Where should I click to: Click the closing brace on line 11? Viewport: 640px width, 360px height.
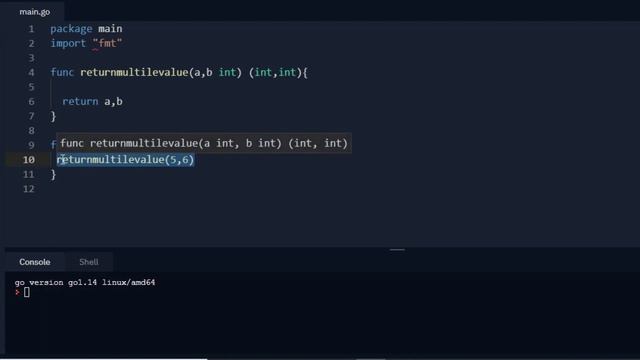pos(53,175)
